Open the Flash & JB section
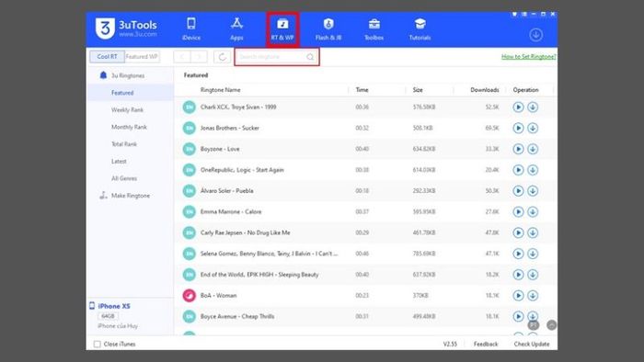The image size is (644, 362). (x=328, y=29)
